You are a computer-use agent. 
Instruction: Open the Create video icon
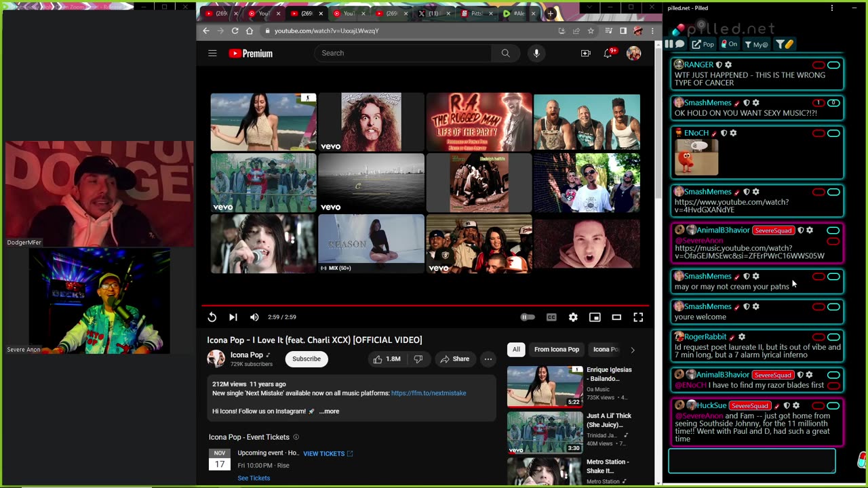(x=586, y=53)
